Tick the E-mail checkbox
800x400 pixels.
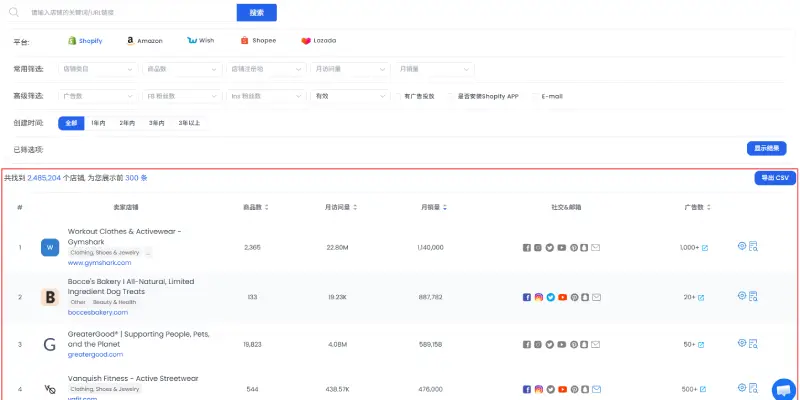(535, 96)
